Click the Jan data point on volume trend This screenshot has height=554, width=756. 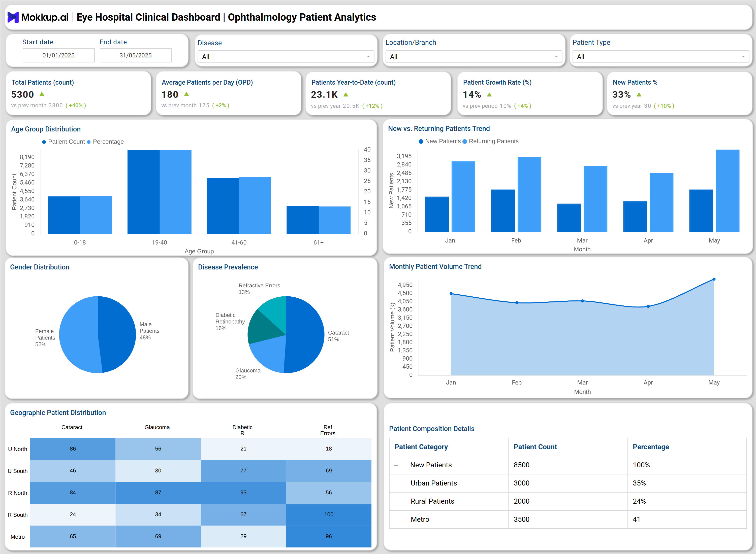tap(451, 294)
